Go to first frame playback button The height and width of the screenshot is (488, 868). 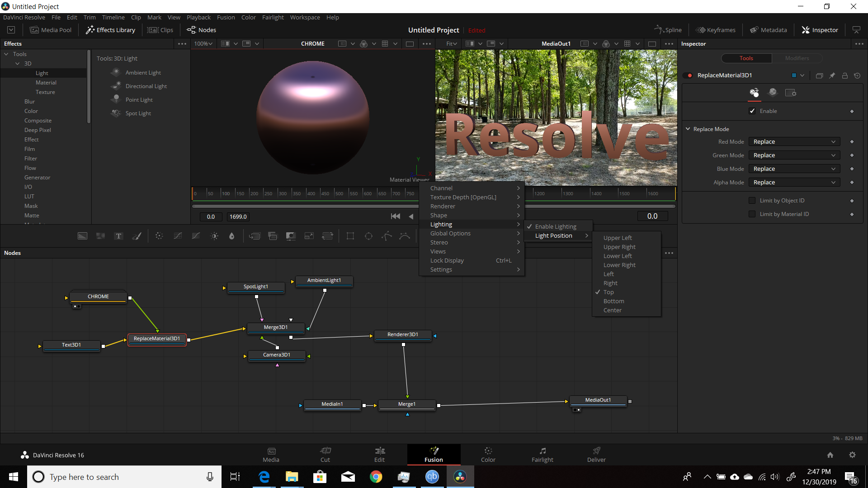click(396, 216)
